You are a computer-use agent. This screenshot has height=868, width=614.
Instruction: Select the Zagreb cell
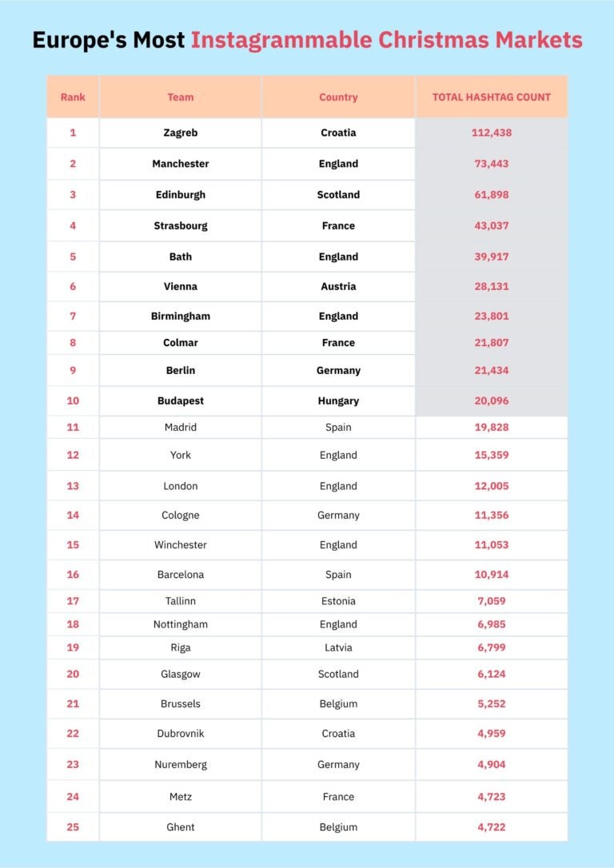point(181,133)
